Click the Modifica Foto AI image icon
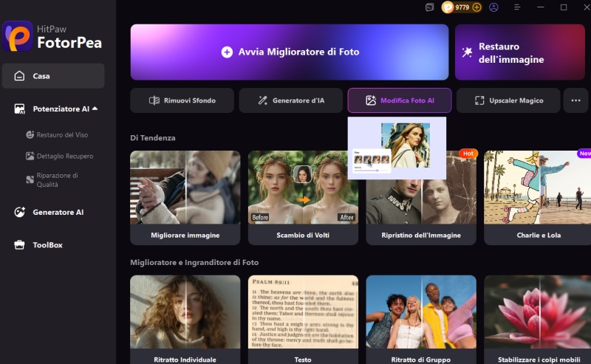Screen dimensions: 591x364 pyautogui.click(x=371, y=100)
